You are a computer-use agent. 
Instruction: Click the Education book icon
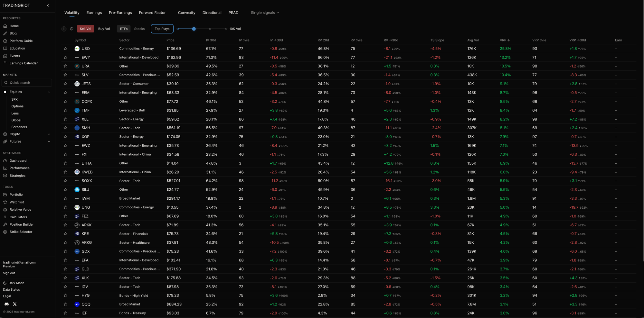coord(5,48)
